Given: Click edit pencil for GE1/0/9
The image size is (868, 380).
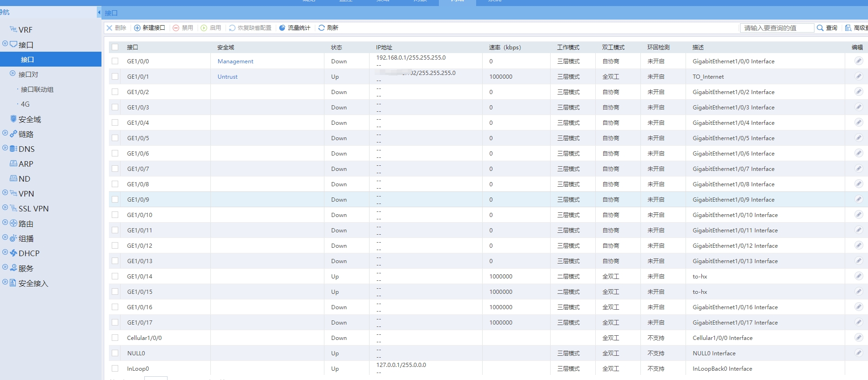Looking at the screenshot, I should pos(859,199).
